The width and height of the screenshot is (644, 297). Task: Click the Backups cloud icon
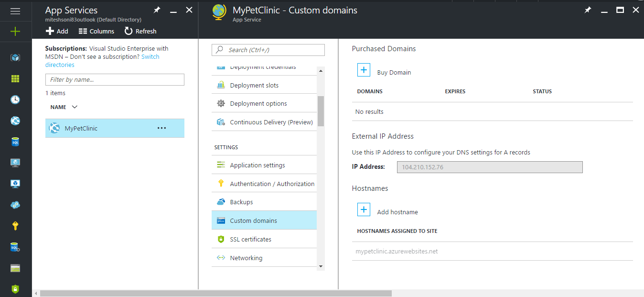click(x=221, y=202)
